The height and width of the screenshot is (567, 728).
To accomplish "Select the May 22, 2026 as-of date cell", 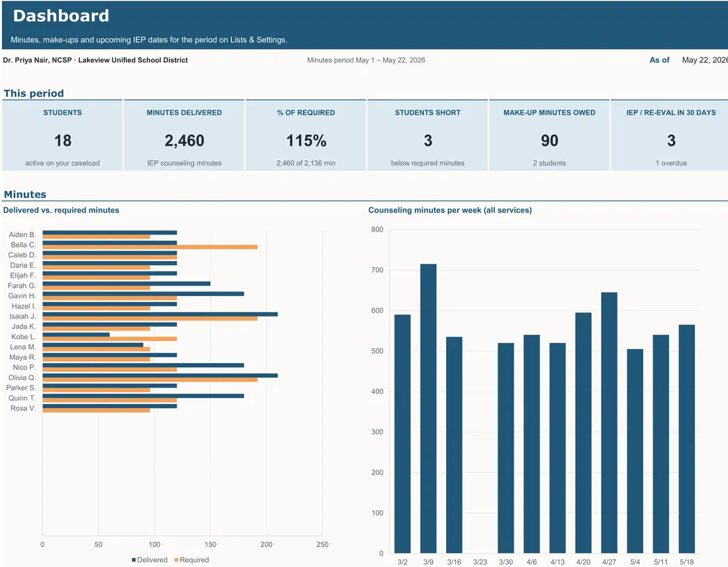I will [x=705, y=60].
